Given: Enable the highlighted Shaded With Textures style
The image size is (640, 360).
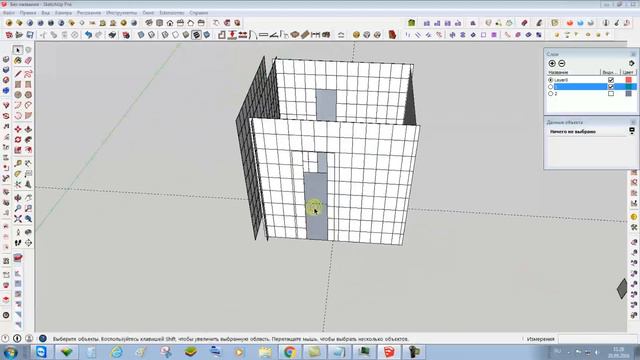Looking at the screenshot, I should point(196,35).
